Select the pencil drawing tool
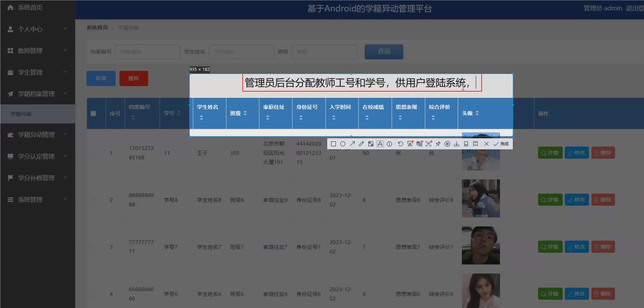644x308 pixels. click(361, 144)
